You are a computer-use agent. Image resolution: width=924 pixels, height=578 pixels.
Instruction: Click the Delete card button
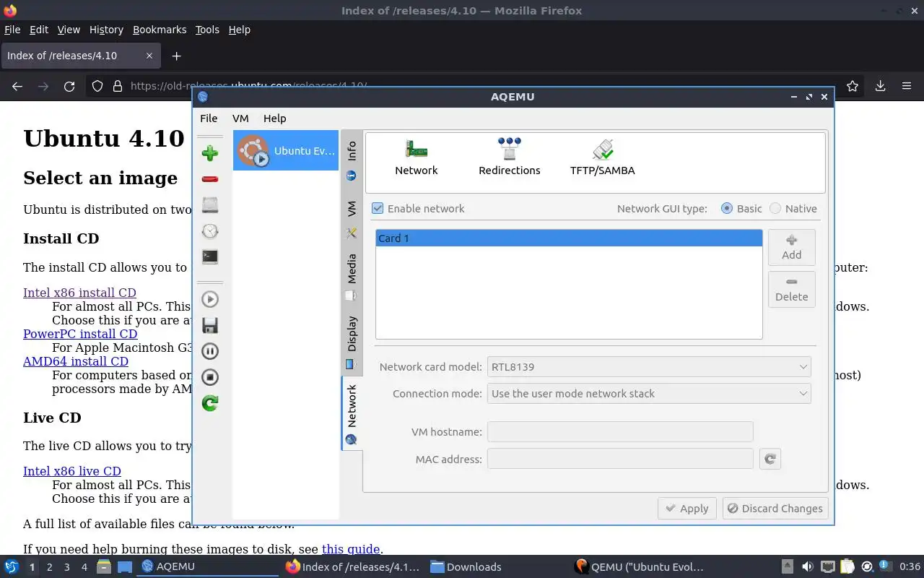click(792, 290)
